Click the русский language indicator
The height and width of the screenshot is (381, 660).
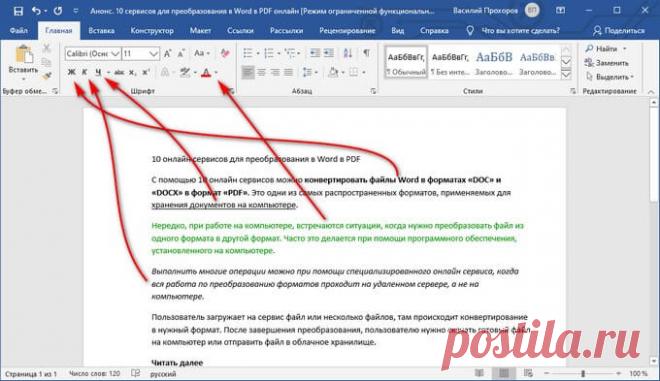tap(163, 373)
